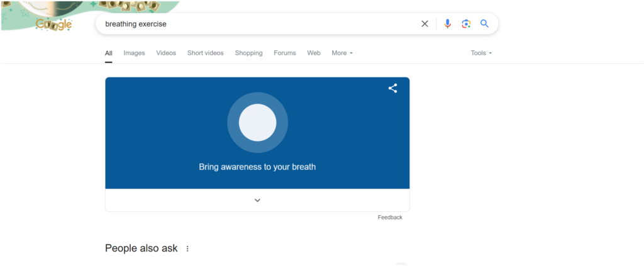Clear the search box with the X icon
Viewport: 644px width, 266px height.
425,24
